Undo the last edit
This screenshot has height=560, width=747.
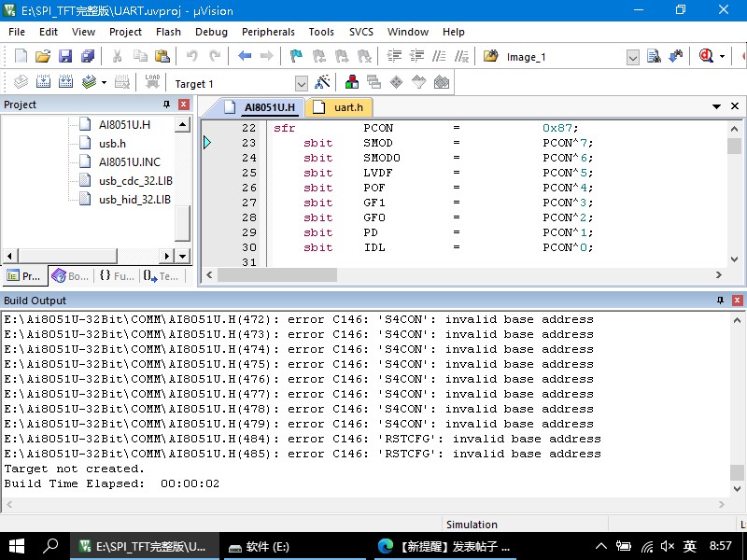192,56
